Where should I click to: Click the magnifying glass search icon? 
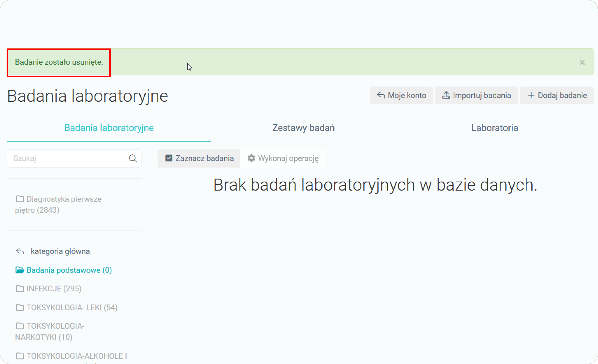133,158
